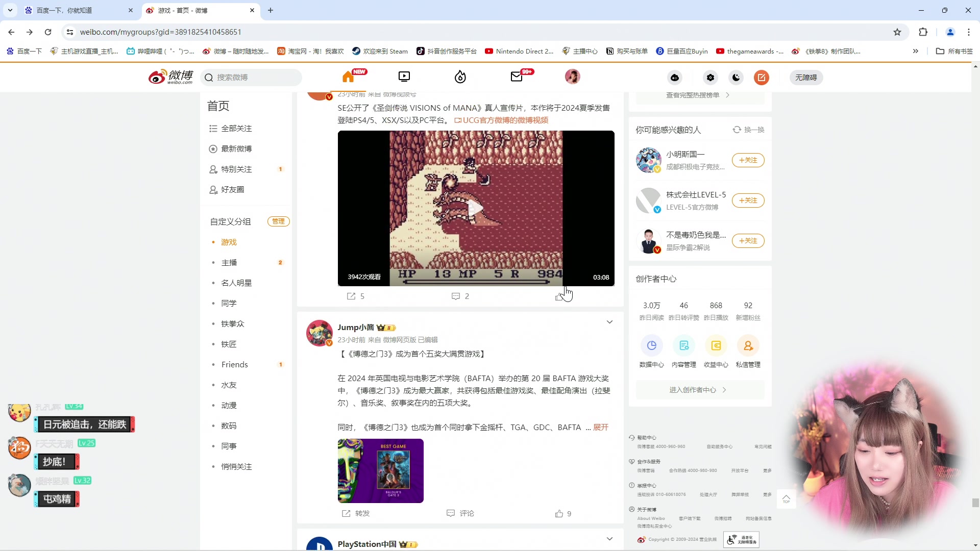Expand PlayStation中国 post options chevron
Viewport: 980px width, 551px height.
(609, 539)
